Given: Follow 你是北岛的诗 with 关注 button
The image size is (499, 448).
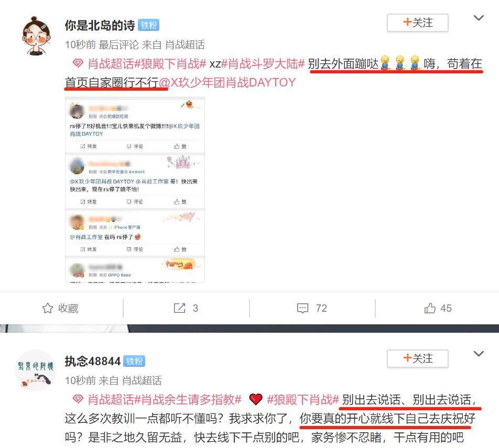Looking at the screenshot, I should tap(418, 23).
